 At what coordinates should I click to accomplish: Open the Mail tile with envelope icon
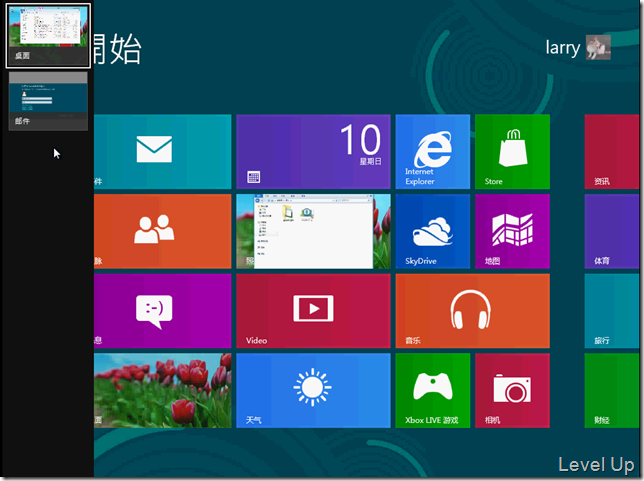[163, 152]
